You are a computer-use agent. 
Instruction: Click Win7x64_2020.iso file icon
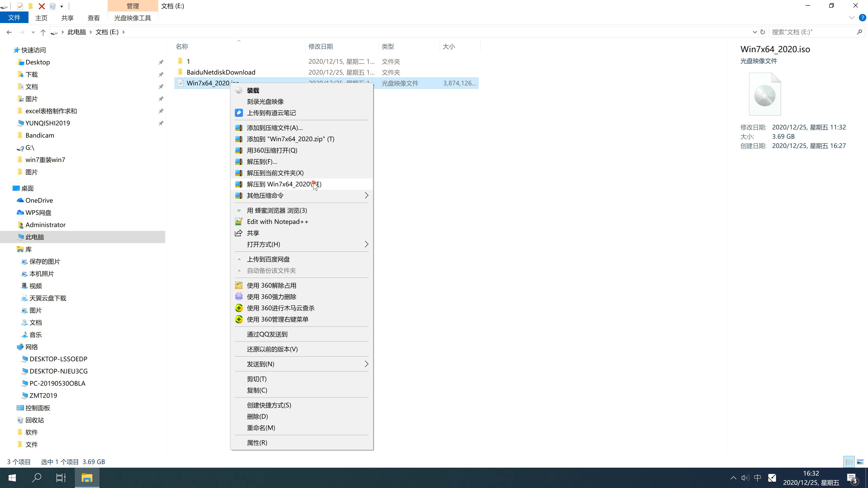pos(179,83)
